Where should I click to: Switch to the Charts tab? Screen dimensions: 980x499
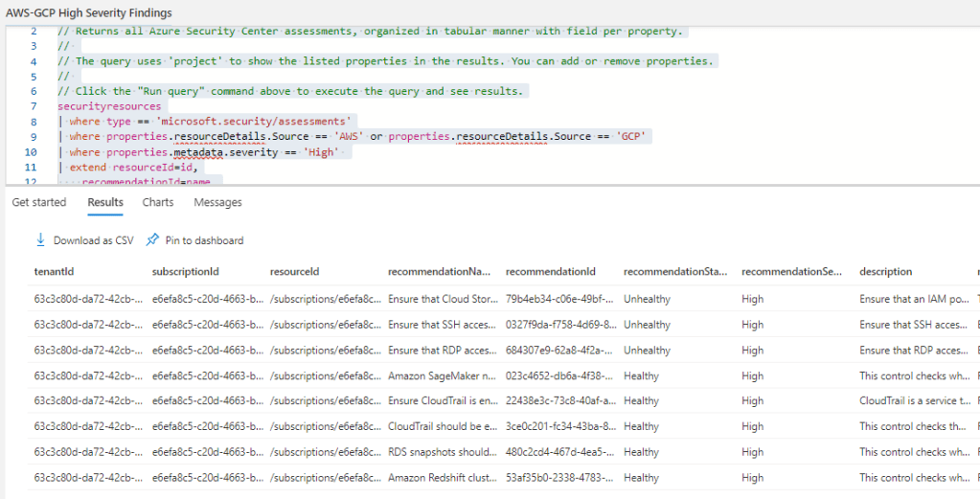tap(158, 202)
